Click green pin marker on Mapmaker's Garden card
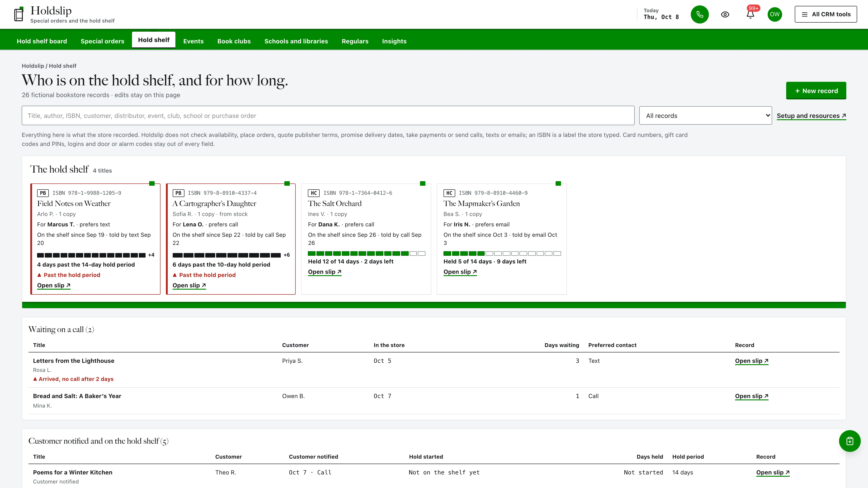This screenshot has width=868, height=488. [x=558, y=183]
